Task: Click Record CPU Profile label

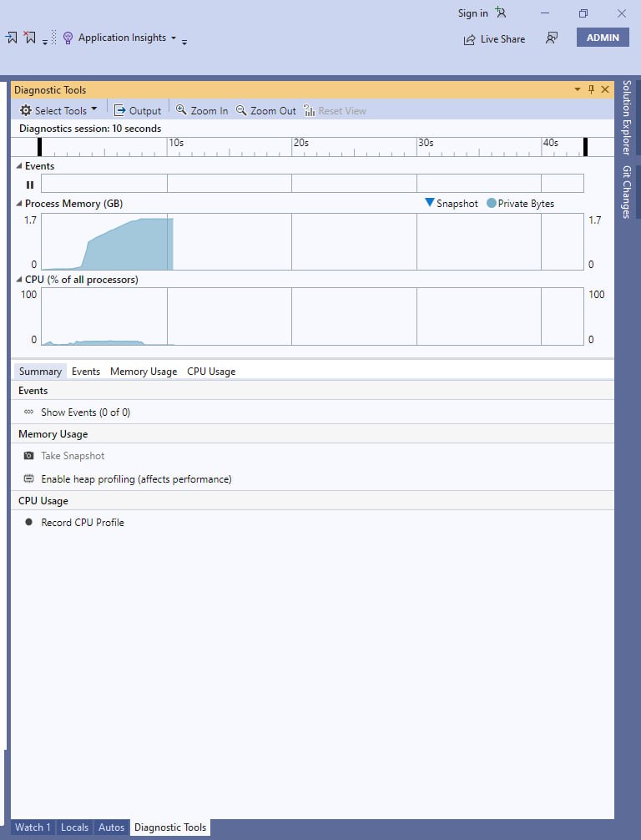Action: coord(83,523)
